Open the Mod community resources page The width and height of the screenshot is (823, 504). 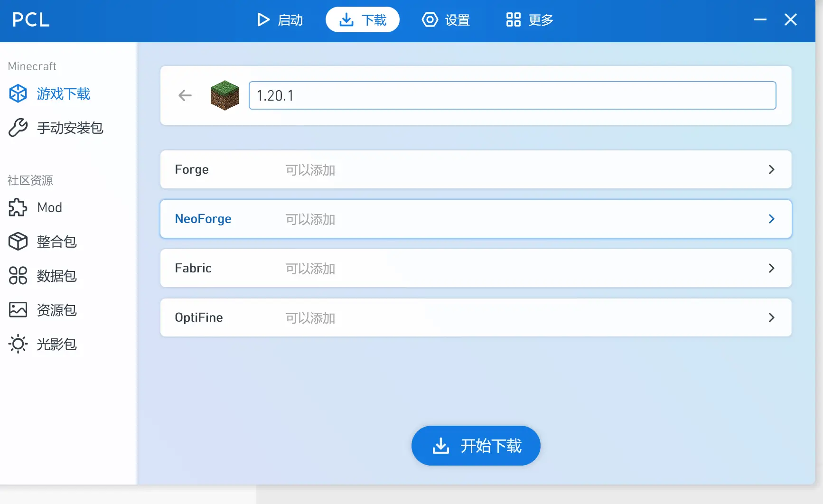point(68,208)
